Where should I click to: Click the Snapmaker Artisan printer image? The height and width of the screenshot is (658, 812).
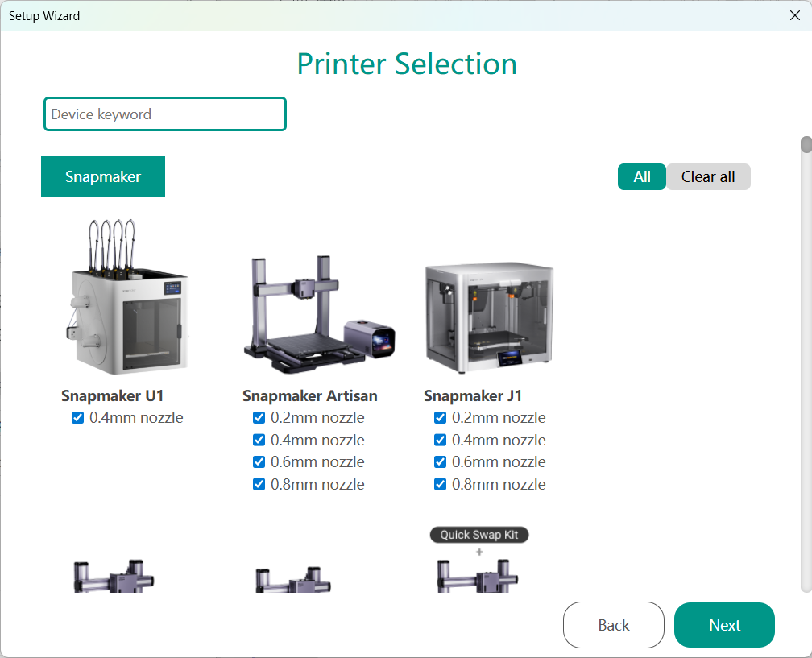point(318,314)
